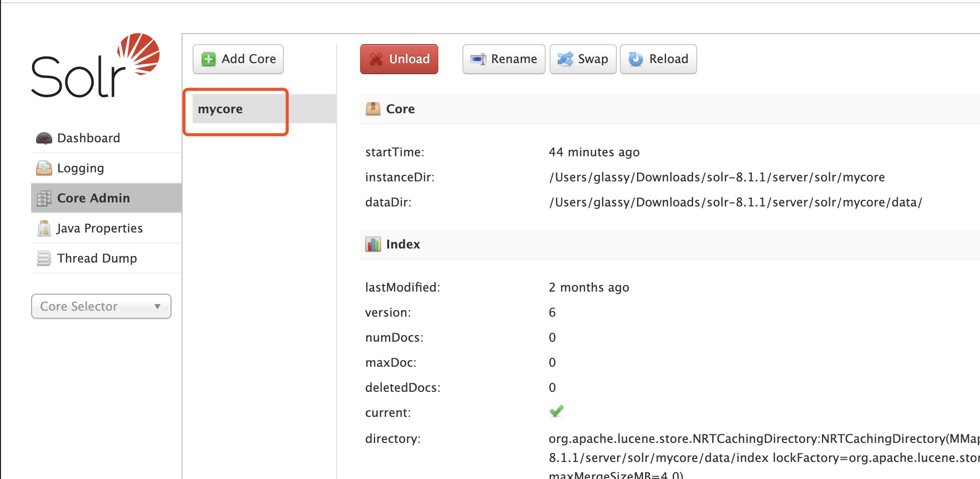Click the Dashboard gauge icon
This screenshot has width=980, height=479.
click(x=44, y=138)
